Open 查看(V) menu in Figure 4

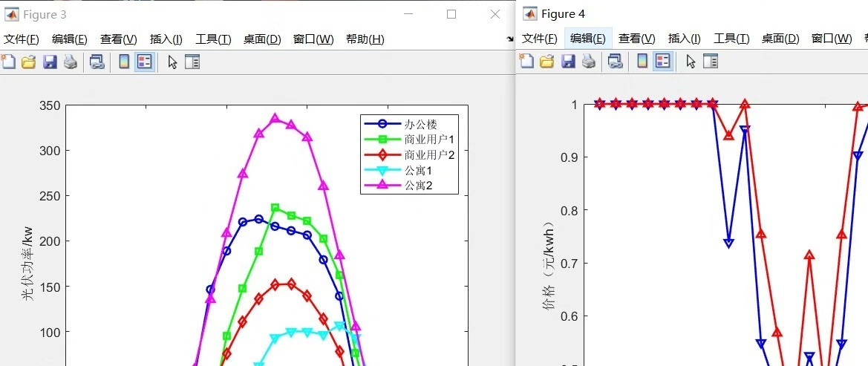click(x=636, y=38)
